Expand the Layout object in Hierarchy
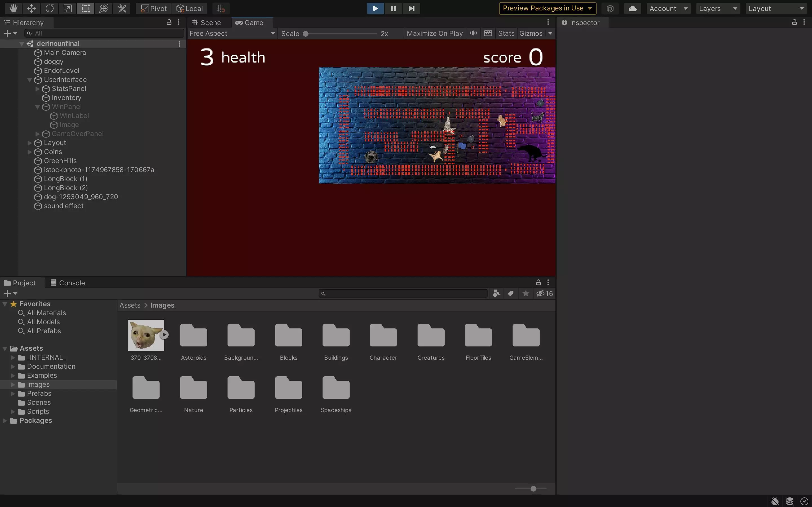The height and width of the screenshot is (507, 812). [x=30, y=143]
